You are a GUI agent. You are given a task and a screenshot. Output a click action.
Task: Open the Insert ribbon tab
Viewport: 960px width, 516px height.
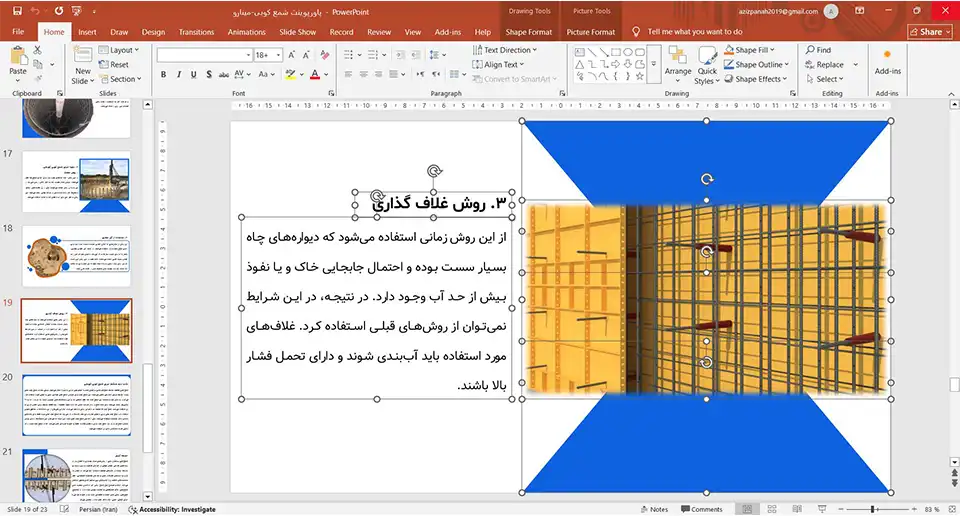[87, 32]
